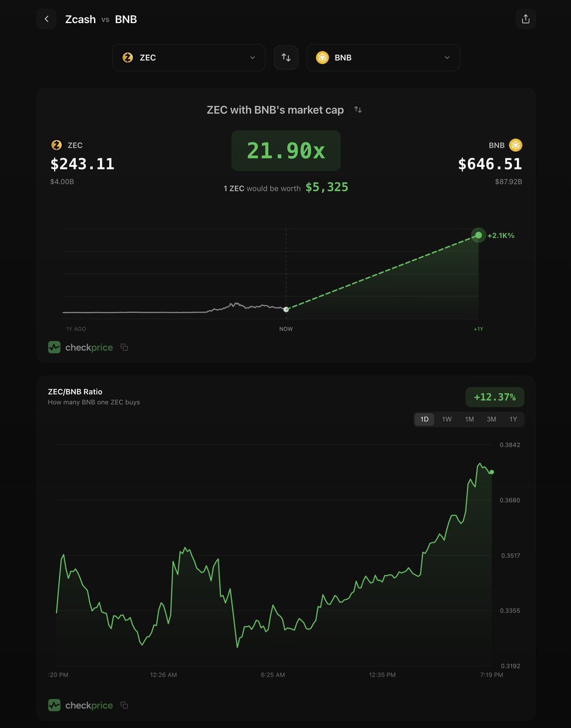This screenshot has height=728, width=571.
Task: Click the BNB coin logo in the selector
Action: point(322,58)
